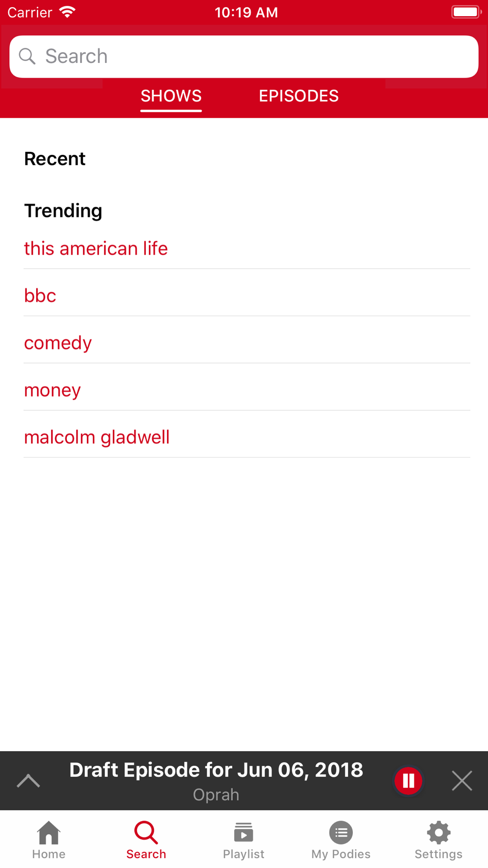This screenshot has height=868, width=488.
Task: Select trending term comedy
Action: pyautogui.click(x=58, y=343)
